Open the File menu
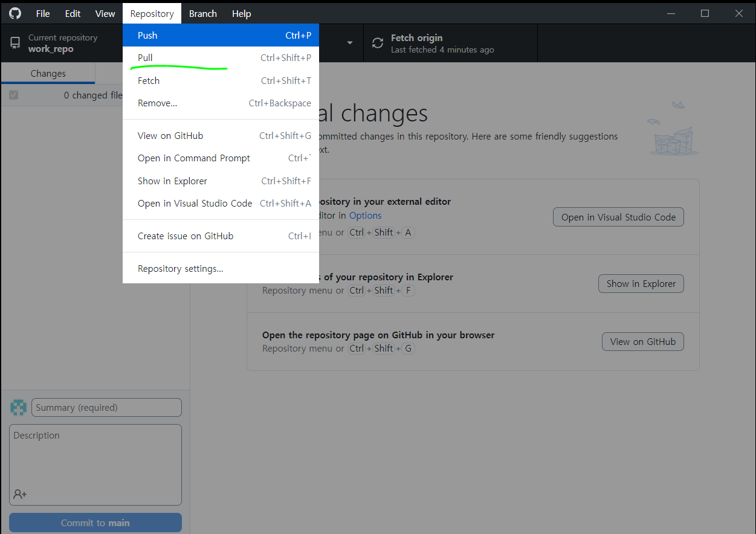 (x=43, y=13)
